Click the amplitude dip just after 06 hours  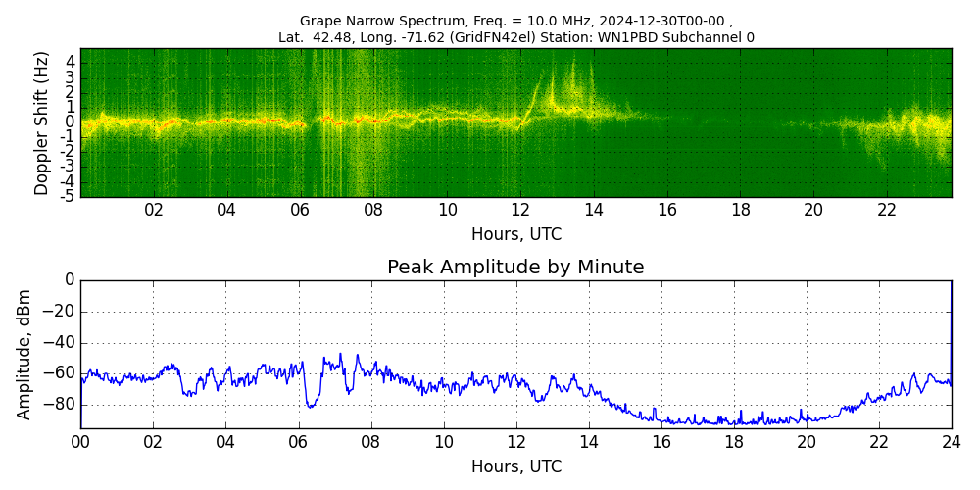click(x=311, y=404)
